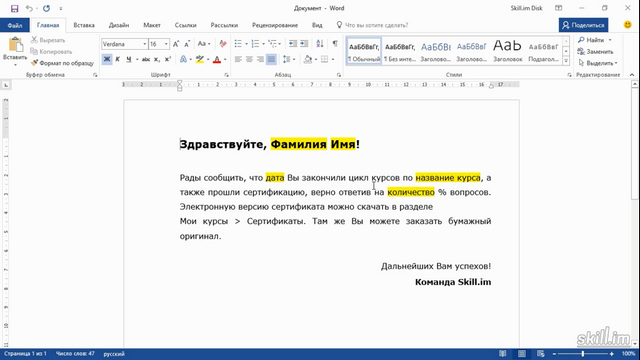The width and height of the screenshot is (640, 360).
Task: Toggle bold (Ж) formatting
Action: [107, 60]
